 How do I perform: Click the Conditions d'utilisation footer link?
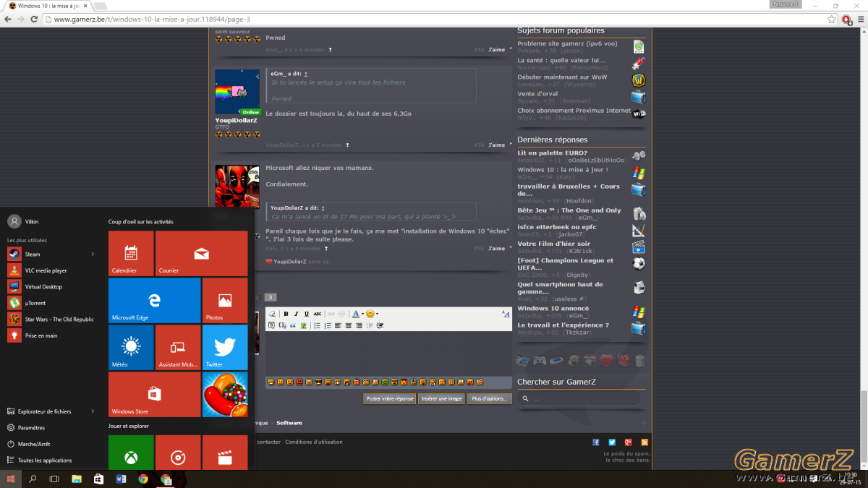(x=314, y=442)
